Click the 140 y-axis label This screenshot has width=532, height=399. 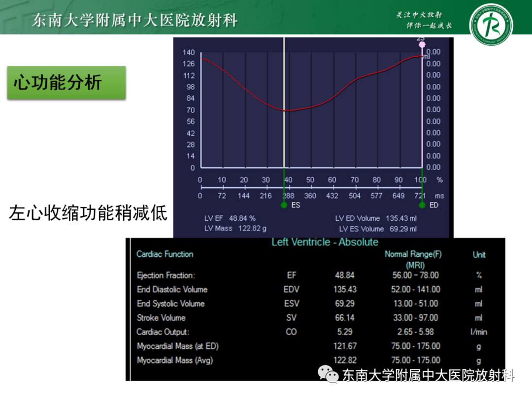pyautogui.click(x=189, y=53)
